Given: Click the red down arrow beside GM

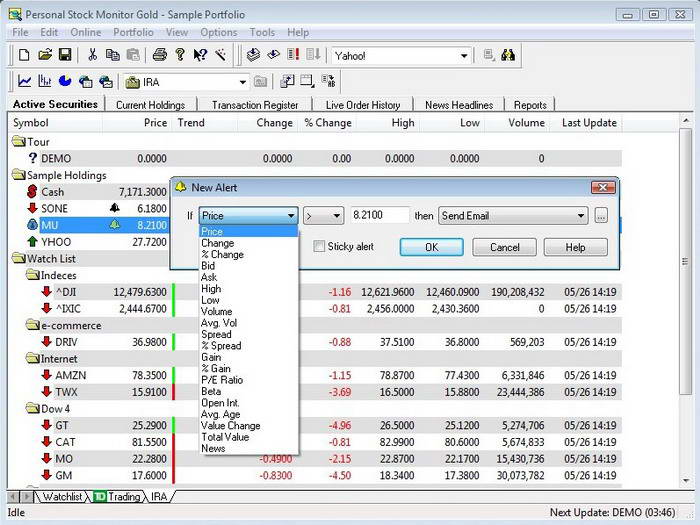Looking at the screenshot, I should tap(46, 475).
